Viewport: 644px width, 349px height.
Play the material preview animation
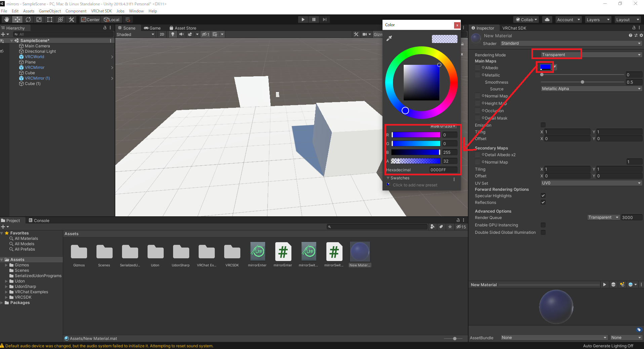604,285
